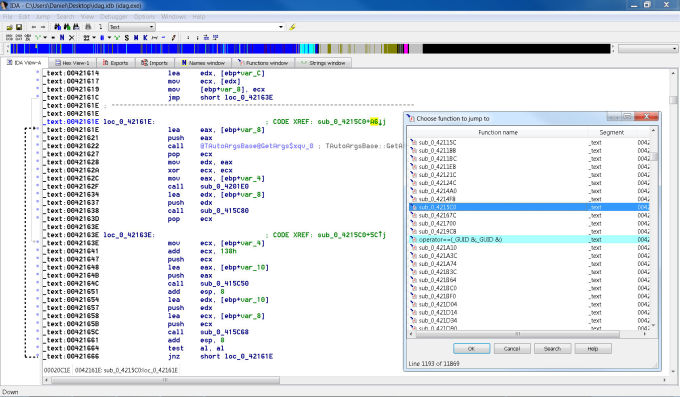Screen dimensions: 680x397
Task: Click the Help button in the dialog
Action: tap(593, 349)
